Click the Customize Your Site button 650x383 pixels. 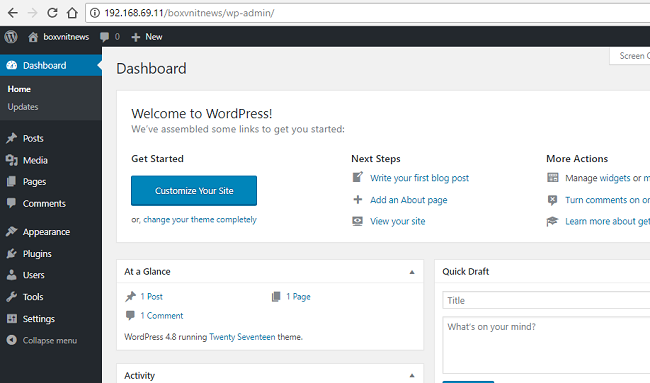[194, 191]
